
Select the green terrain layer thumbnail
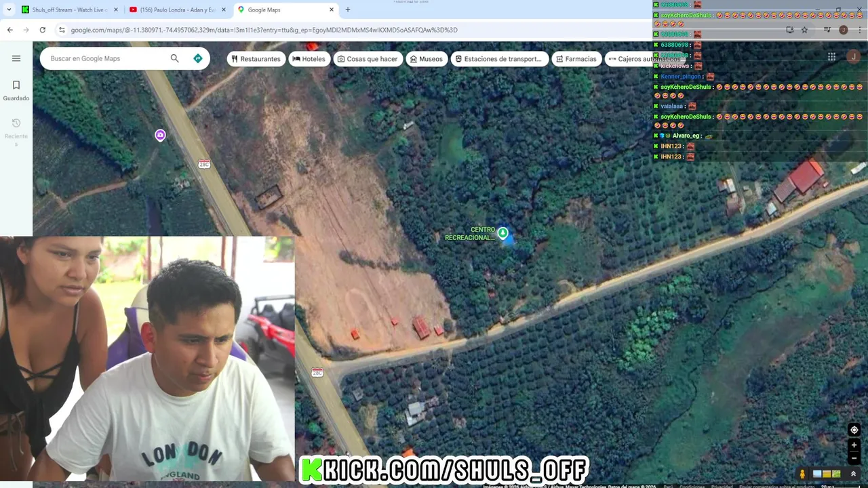pyautogui.click(x=836, y=474)
